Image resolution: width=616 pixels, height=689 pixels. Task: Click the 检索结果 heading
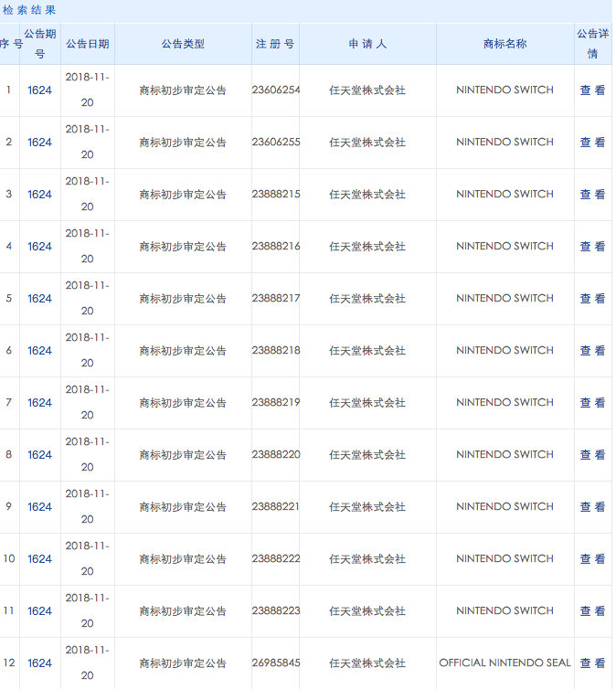(29, 11)
